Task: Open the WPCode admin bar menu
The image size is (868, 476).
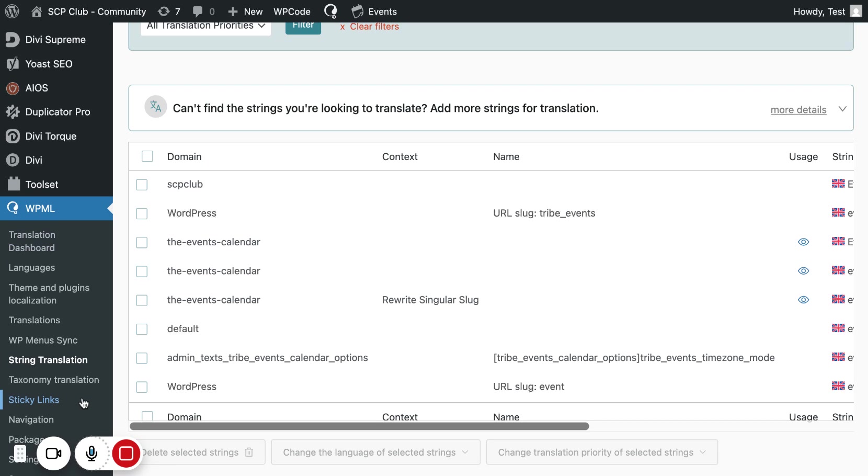Action: click(292, 12)
